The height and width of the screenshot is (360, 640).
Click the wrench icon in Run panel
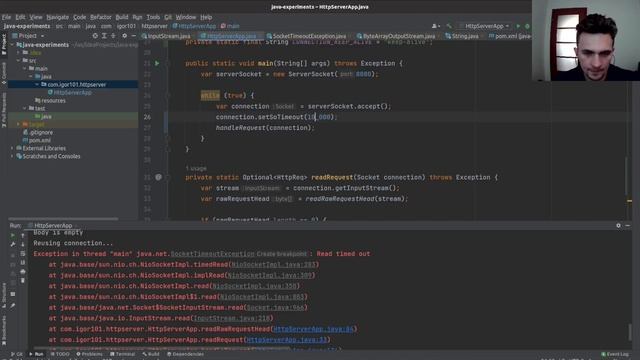[x=13, y=244]
